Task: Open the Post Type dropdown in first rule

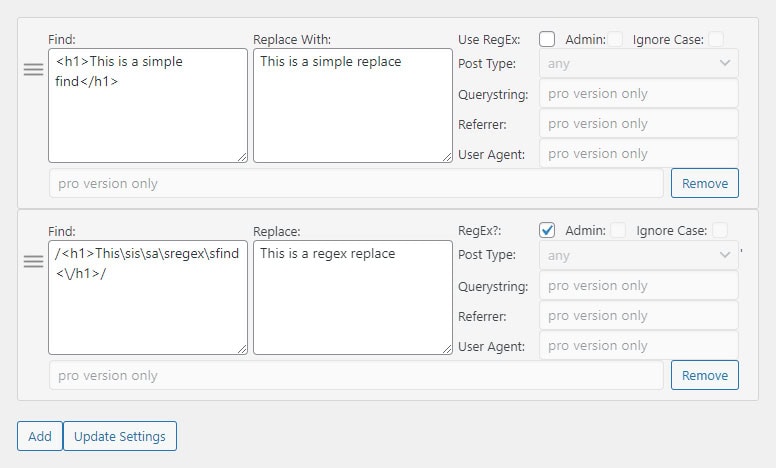Action: point(639,63)
